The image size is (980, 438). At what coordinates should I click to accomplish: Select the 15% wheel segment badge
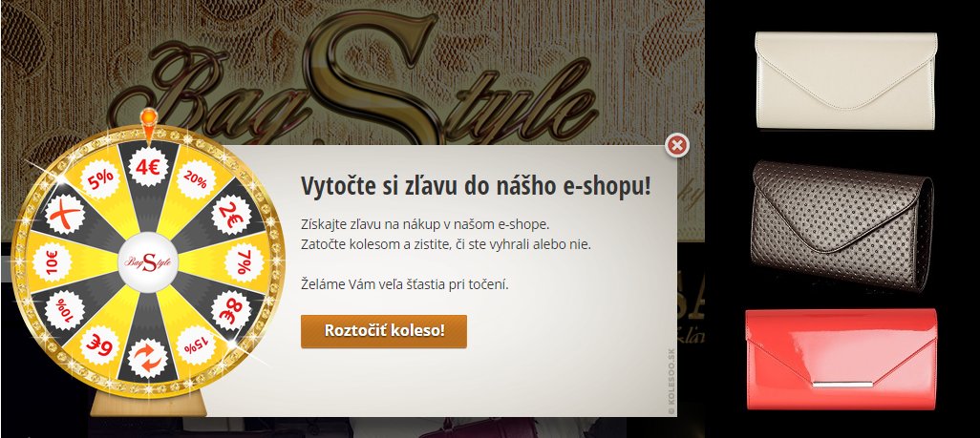pyautogui.click(x=196, y=344)
